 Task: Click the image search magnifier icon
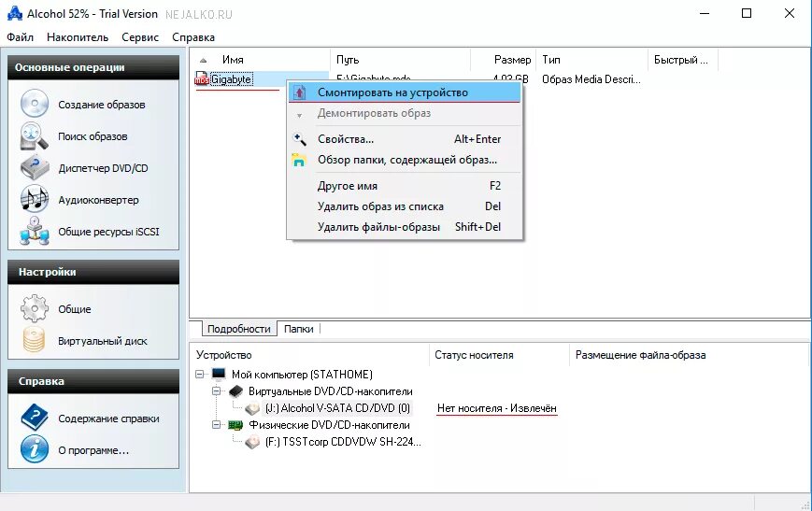35,136
